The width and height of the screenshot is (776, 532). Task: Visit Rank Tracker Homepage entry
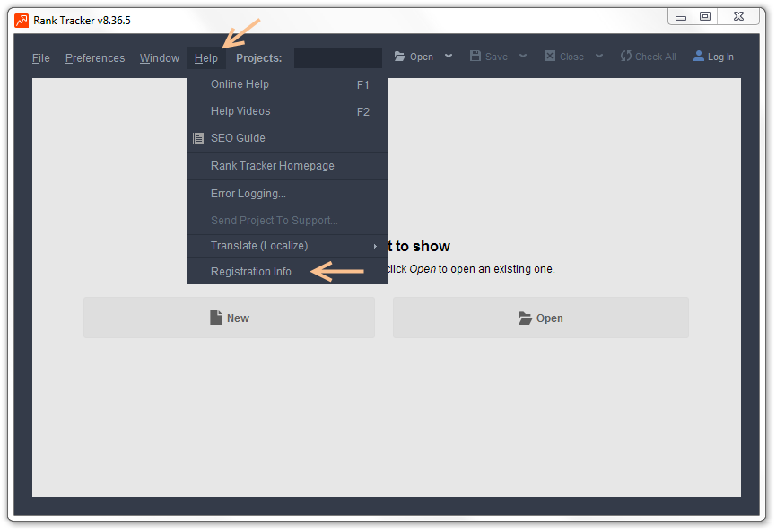pyautogui.click(x=287, y=166)
